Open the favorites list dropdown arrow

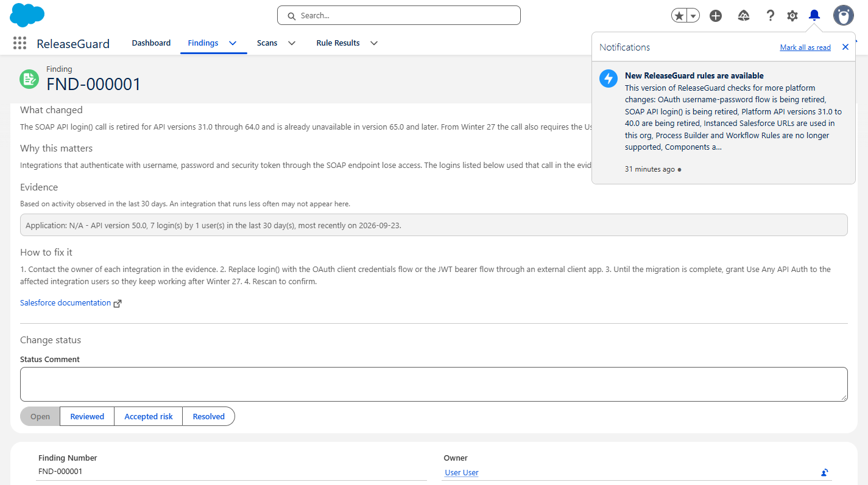click(x=693, y=16)
